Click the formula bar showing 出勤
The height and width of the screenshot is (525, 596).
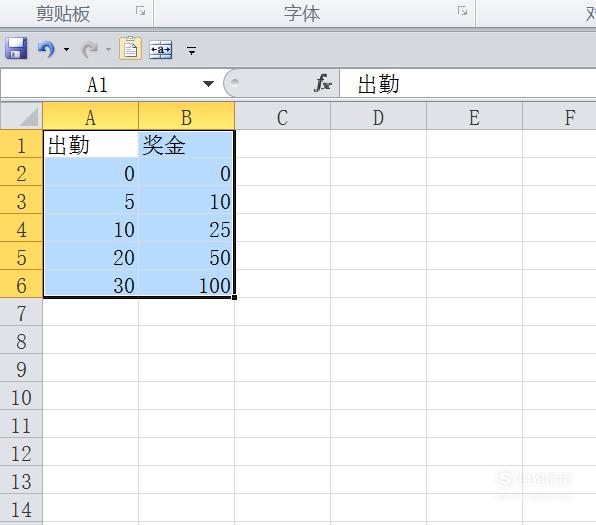pyautogui.click(x=468, y=84)
